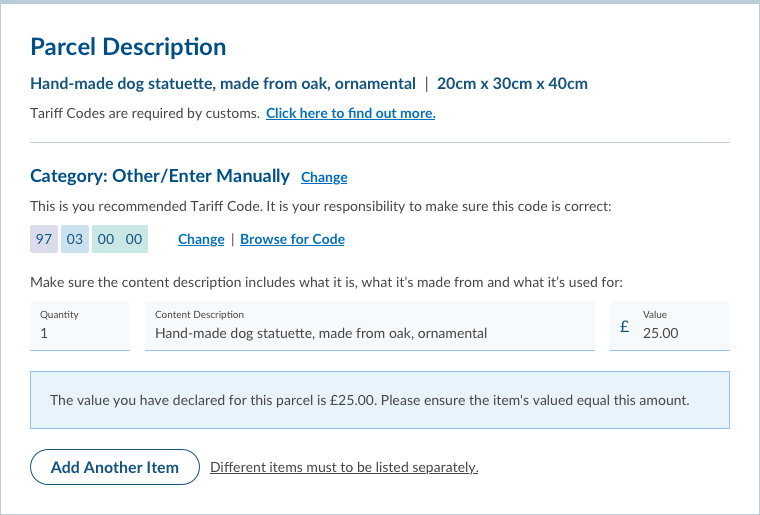760x515 pixels.
Task: Open the Browse for Code link
Action: click(x=292, y=239)
